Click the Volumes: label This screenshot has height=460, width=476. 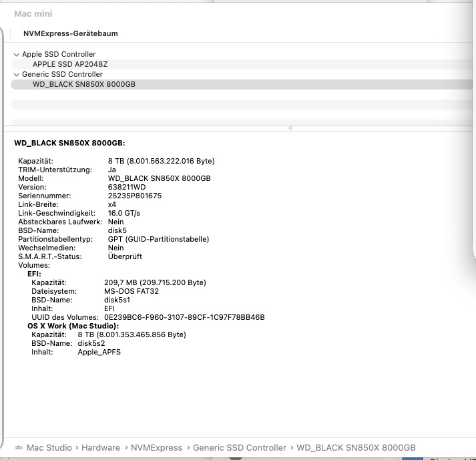[x=34, y=265]
